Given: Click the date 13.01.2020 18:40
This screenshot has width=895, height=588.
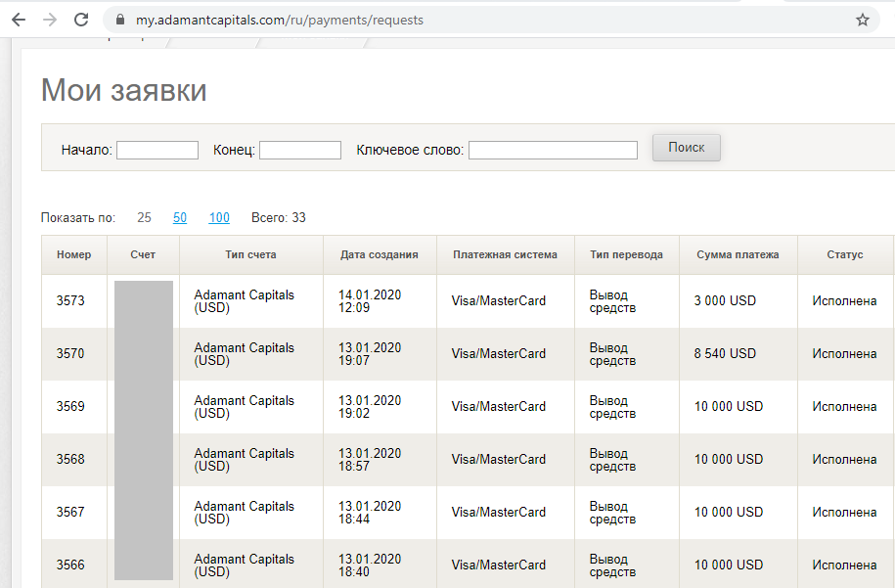Looking at the screenshot, I should coord(370,565).
